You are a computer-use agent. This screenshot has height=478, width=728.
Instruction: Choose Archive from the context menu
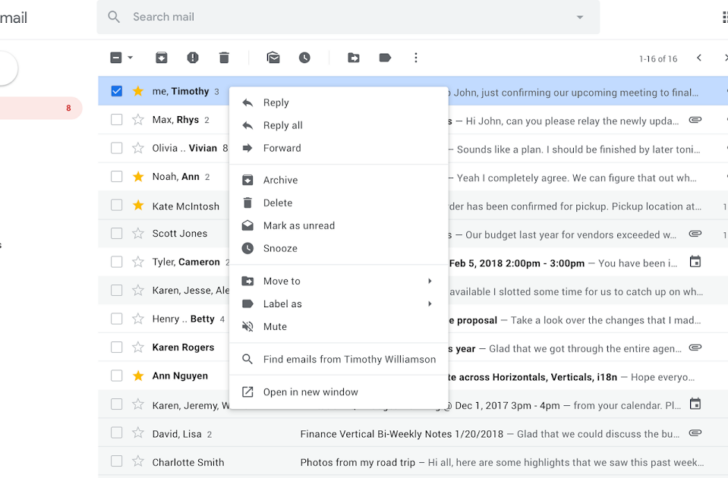click(338, 180)
